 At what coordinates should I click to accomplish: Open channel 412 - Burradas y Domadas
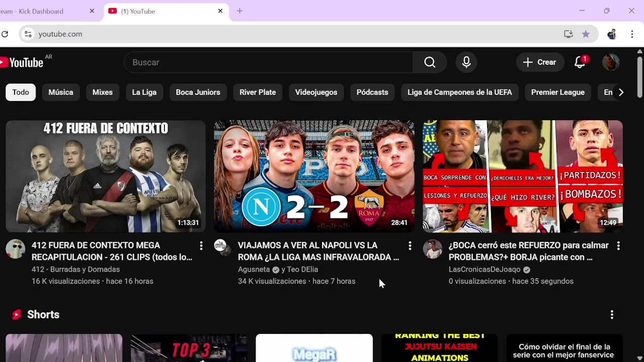(75, 269)
